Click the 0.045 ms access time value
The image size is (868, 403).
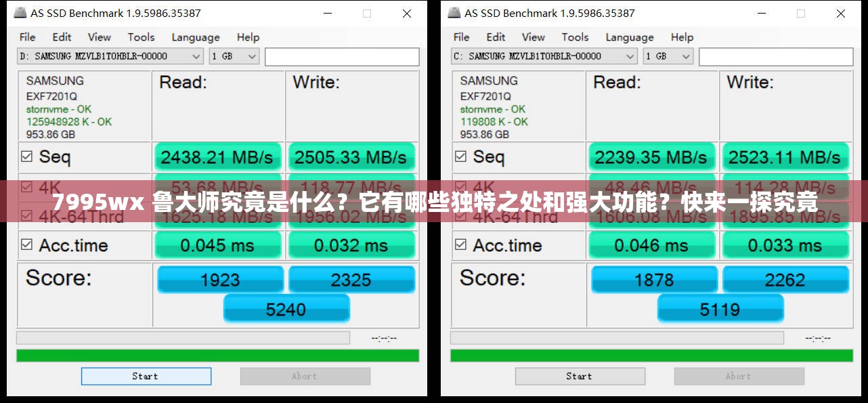coord(217,245)
